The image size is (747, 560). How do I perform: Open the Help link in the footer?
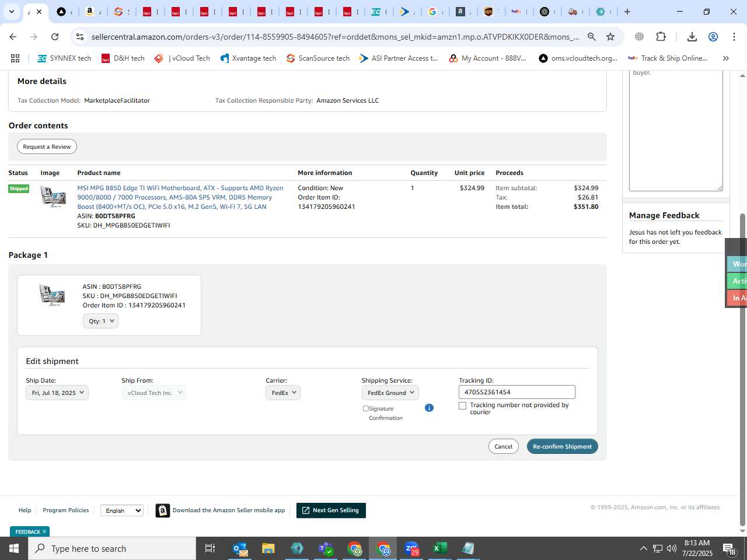[25, 510]
